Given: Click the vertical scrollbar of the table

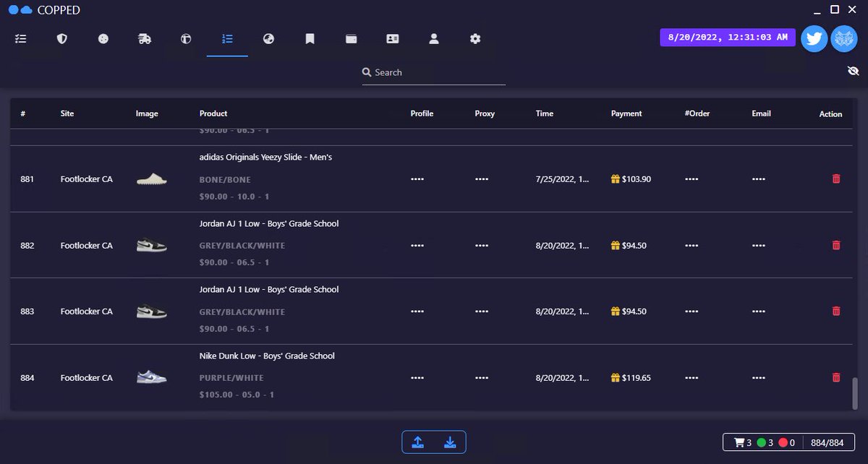Looking at the screenshot, I should point(854,393).
